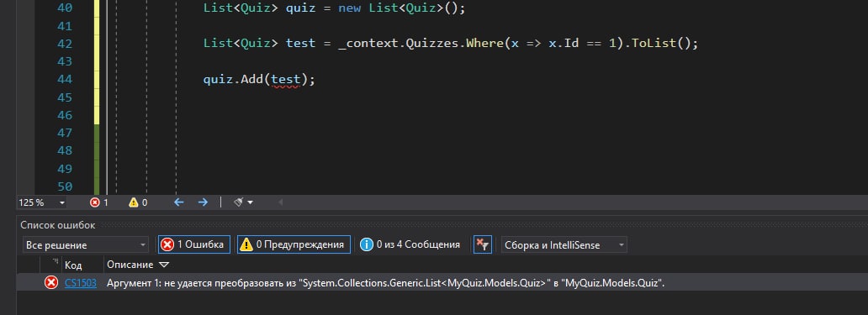The height and width of the screenshot is (315, 868).
Task: Open the "Сборка и IntelliSense" dropdown
Action: pos(564,244)
